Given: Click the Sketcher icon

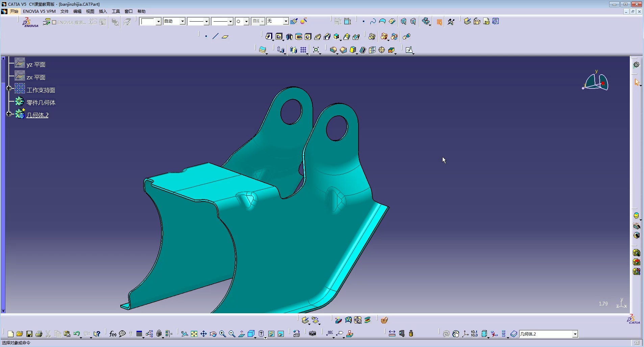Looking at the screenshot, I should tap(409, 50).
